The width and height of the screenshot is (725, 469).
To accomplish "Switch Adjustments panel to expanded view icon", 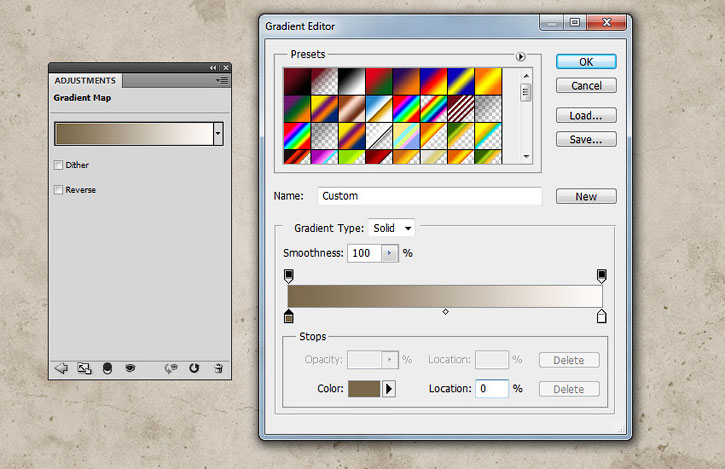I will [x=84, y=368].
